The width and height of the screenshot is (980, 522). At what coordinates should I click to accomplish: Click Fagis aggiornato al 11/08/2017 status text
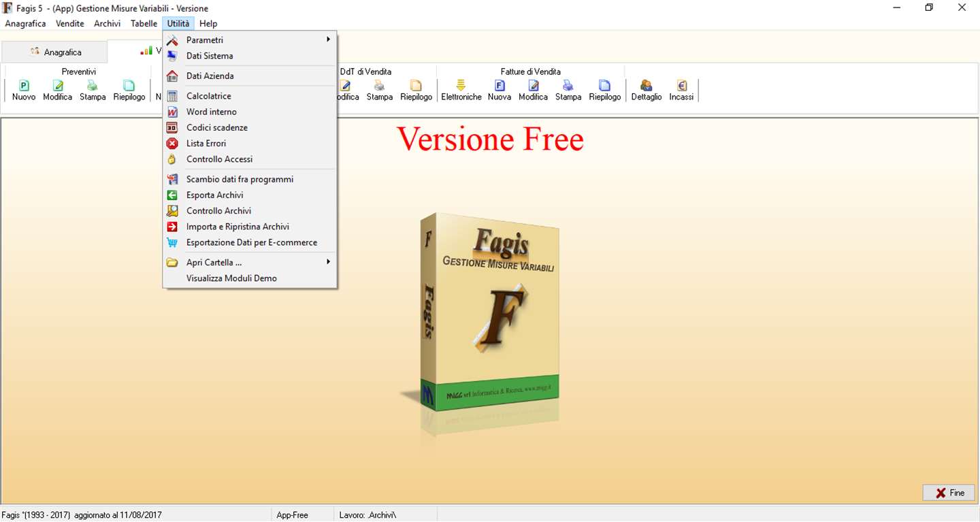82,515
